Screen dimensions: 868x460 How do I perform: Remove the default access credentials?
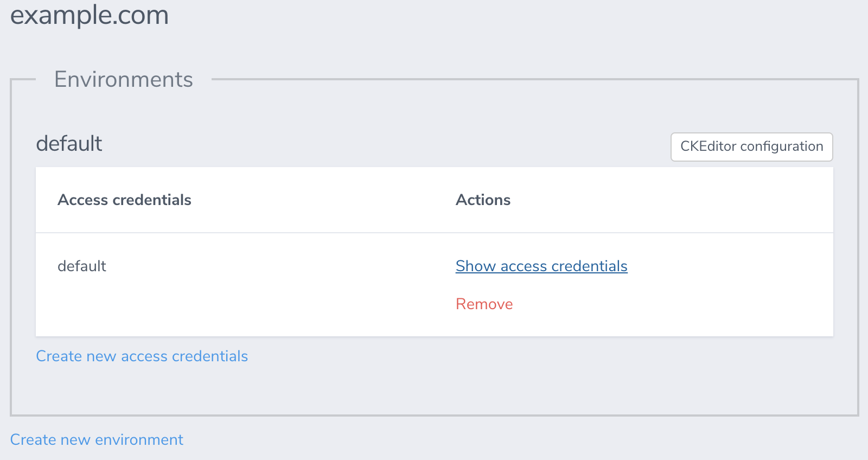point(484,304)
